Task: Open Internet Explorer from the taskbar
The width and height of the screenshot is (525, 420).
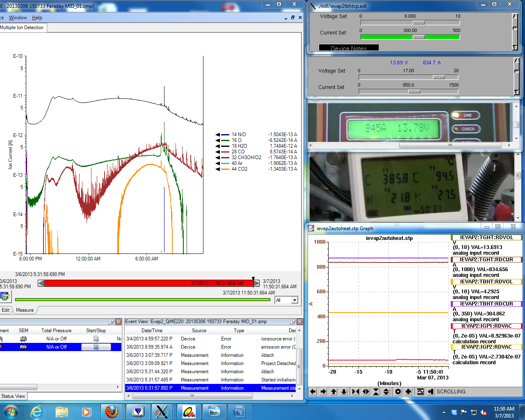Action: [37, 411]
